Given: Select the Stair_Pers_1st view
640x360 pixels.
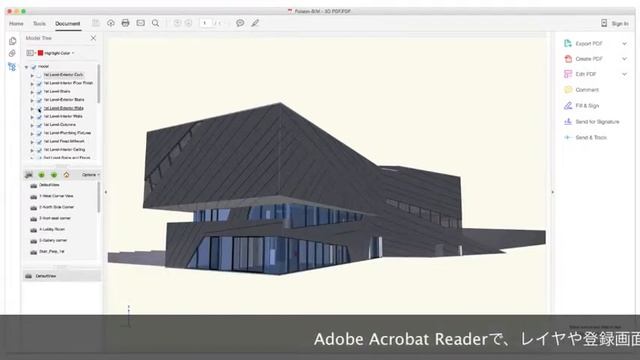Looking at the screenshot, I should 51,251.
